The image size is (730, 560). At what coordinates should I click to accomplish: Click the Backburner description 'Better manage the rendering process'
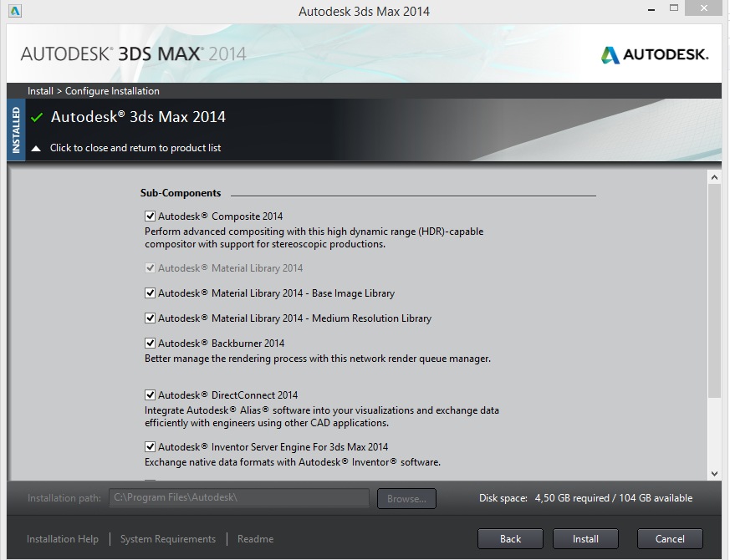[318, 359]
